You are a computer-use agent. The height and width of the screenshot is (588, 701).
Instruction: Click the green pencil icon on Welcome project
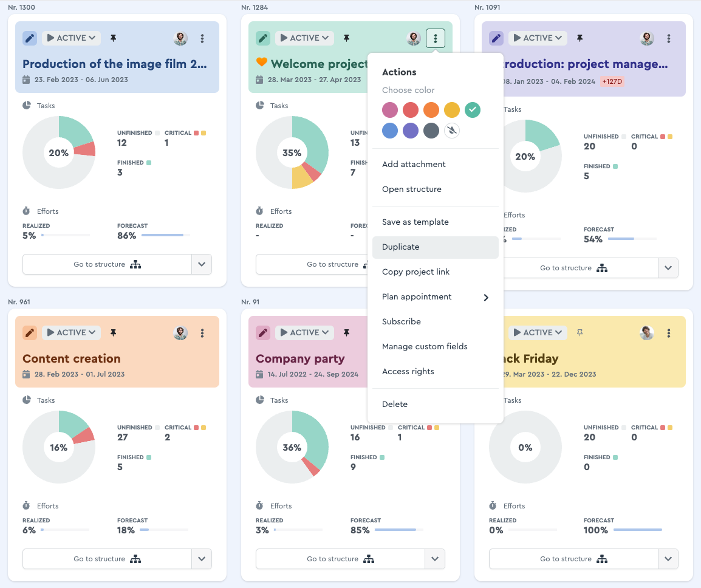[263, 38]
